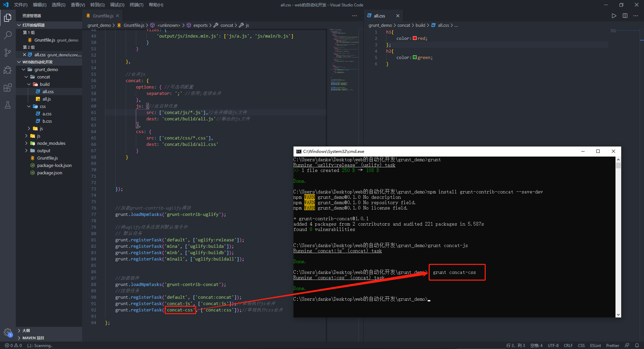Click Prettier status bar item
The image size is (644, 349).
click(x=612, y=345)
